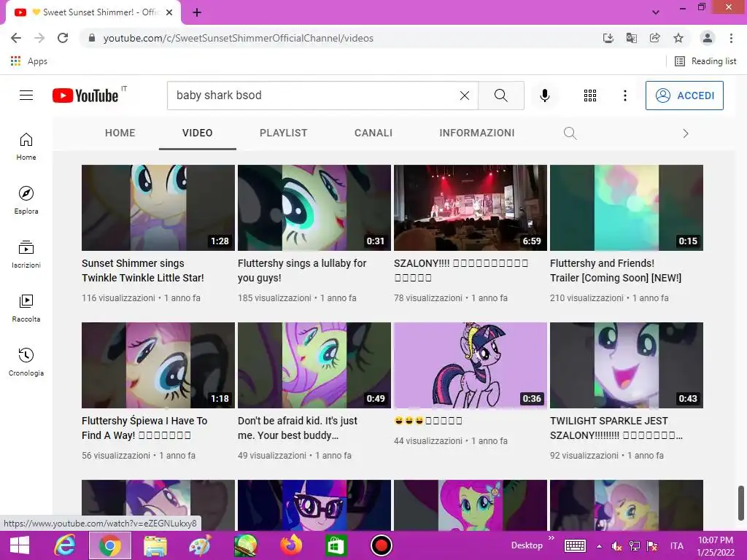This screenshot has width=747, height=560.
Task: Show hidden system tray icons
Action: [x=599, y=546]
